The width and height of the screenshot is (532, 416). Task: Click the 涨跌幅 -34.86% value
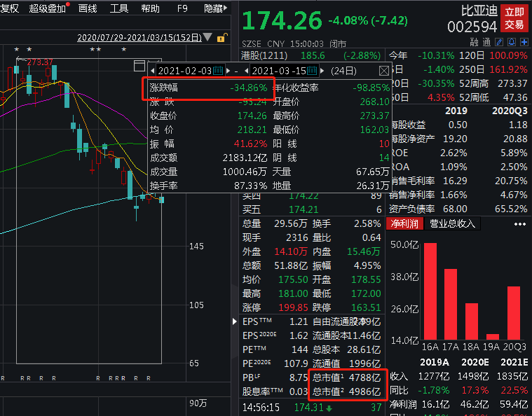(x=249, y=88)
